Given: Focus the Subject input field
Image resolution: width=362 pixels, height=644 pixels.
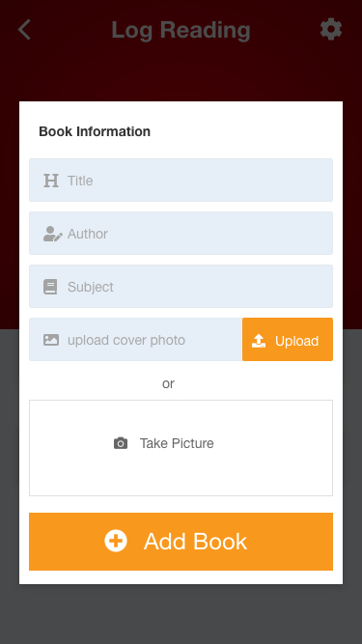Looking at the screenshot, I should 181,286.
